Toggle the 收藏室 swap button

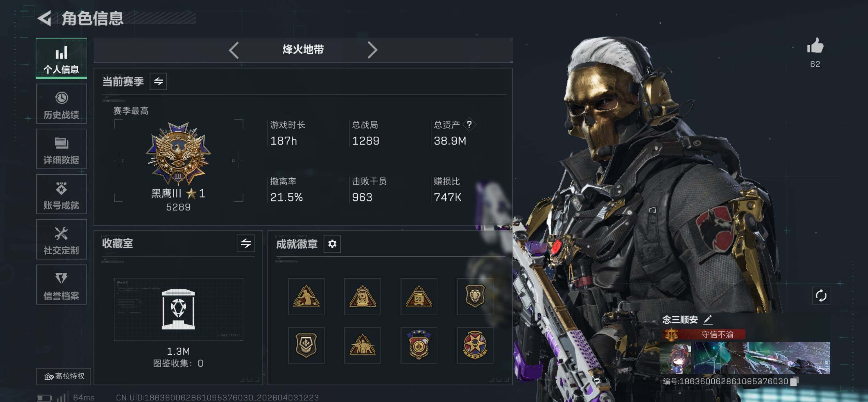(x=246, y=243)
